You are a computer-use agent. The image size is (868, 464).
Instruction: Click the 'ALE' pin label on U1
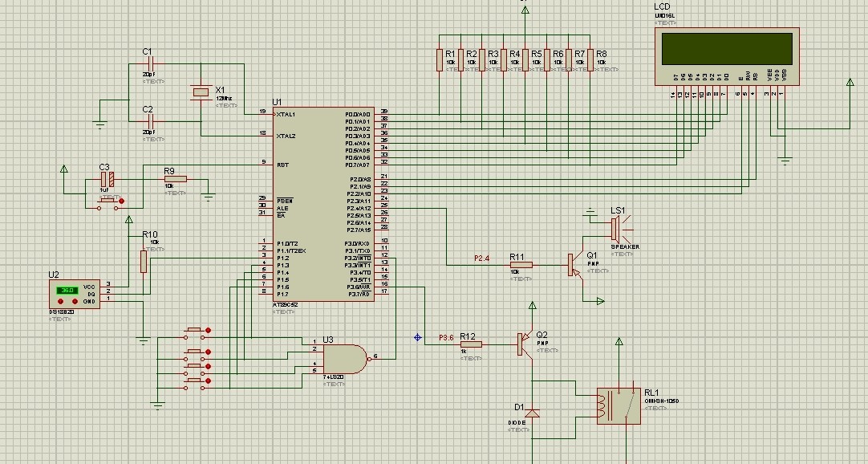[x=282, y=208]
